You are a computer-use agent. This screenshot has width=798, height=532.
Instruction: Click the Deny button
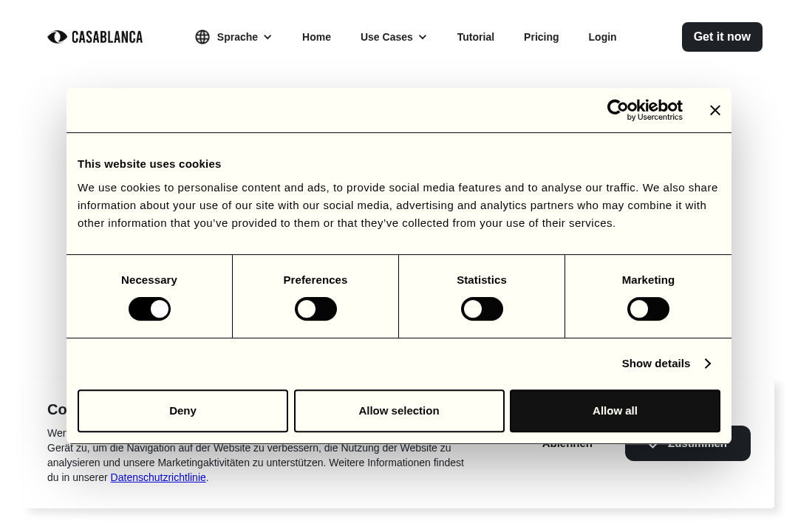pyautogui.click(x=183, y=411)
